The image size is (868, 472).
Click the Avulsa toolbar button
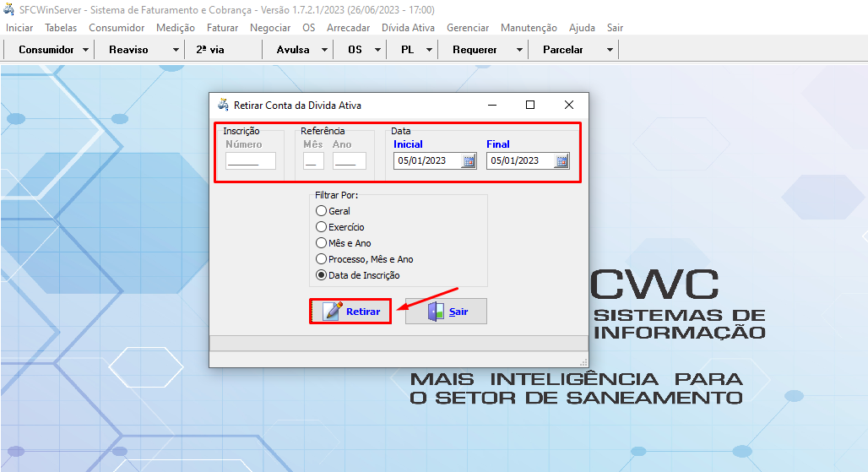tap(293, 50)
